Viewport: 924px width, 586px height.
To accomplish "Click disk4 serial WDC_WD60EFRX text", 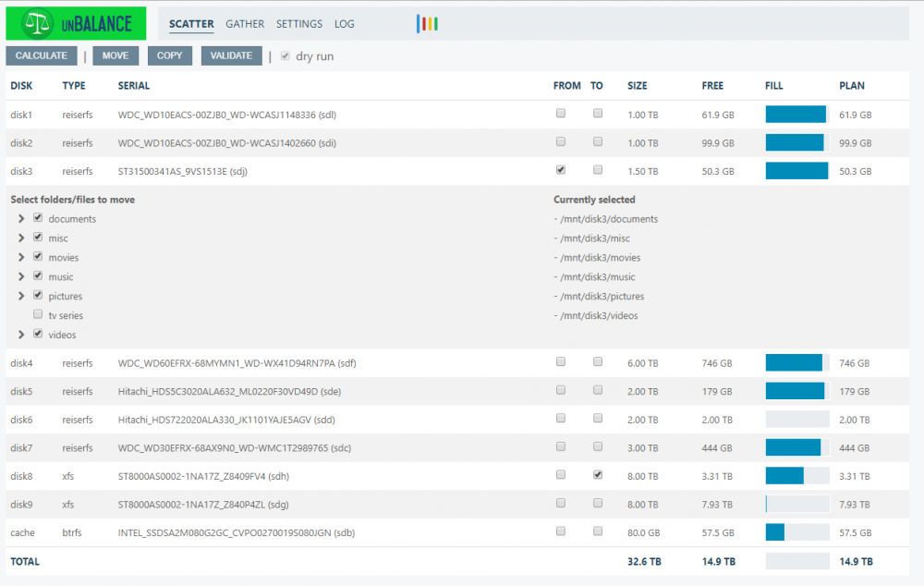I will coord(237,363).
